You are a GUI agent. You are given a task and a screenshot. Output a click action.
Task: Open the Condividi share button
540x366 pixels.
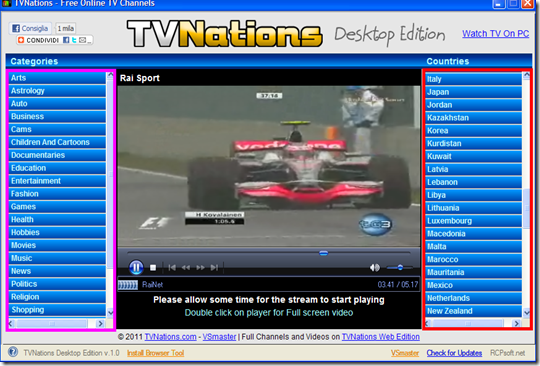coord(39,40)
